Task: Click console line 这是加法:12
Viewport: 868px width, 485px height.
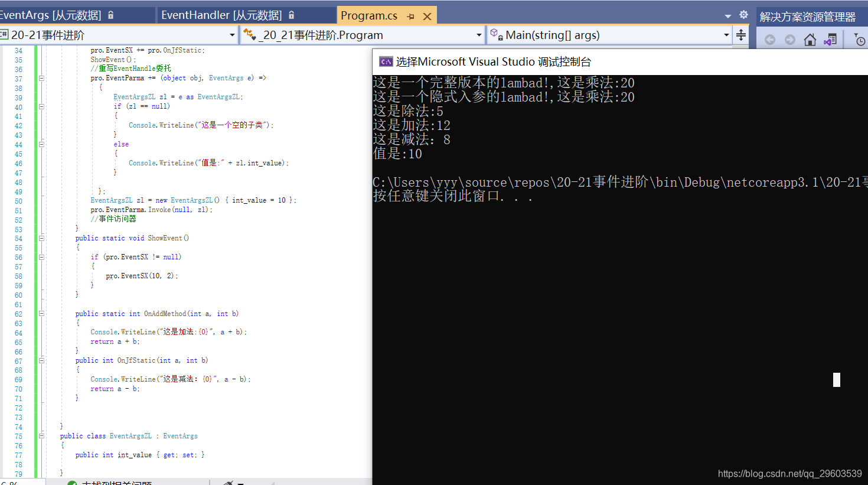Action: pyautogui.click(x=412, y=125)
